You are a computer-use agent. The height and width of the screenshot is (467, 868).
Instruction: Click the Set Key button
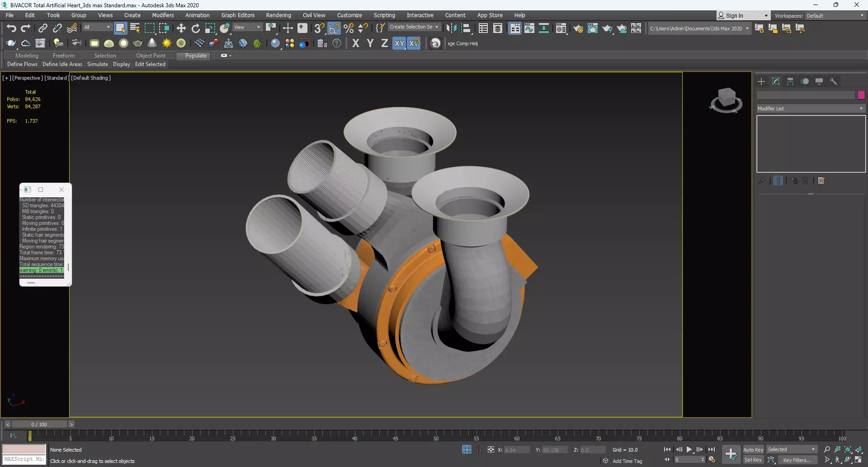[x=753, y=460]
